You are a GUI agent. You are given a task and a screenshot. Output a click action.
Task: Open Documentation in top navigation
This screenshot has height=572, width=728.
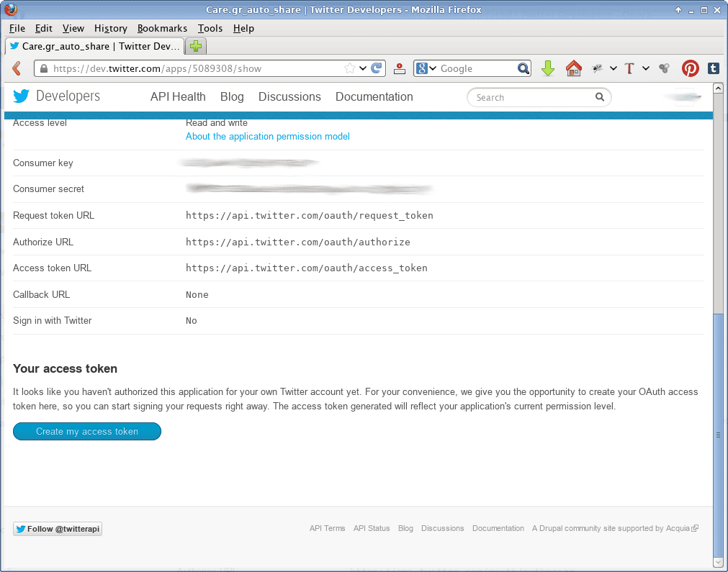click(374, 96)
